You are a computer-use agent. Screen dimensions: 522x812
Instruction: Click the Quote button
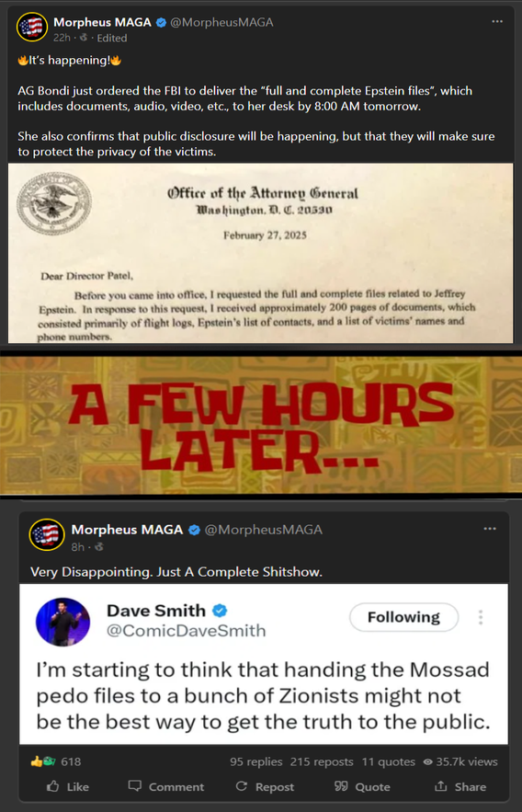[362, 786]
